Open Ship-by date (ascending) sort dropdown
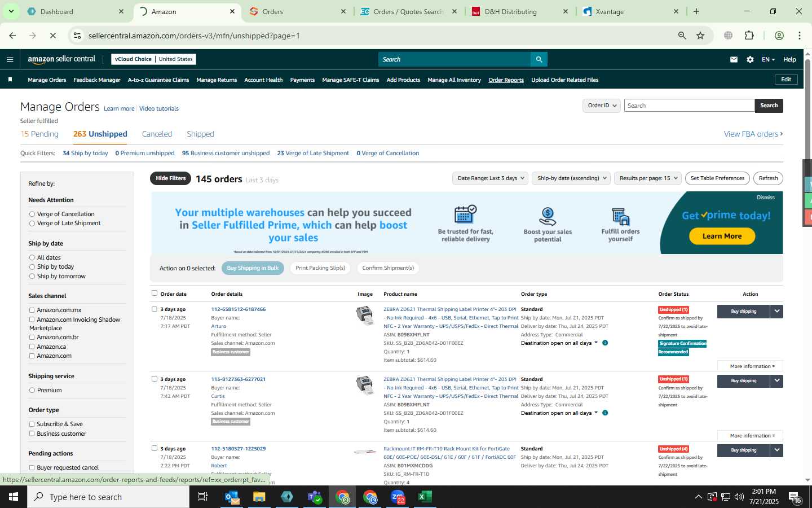The width and height of the screenshot is (812, 508). (572, 178)
